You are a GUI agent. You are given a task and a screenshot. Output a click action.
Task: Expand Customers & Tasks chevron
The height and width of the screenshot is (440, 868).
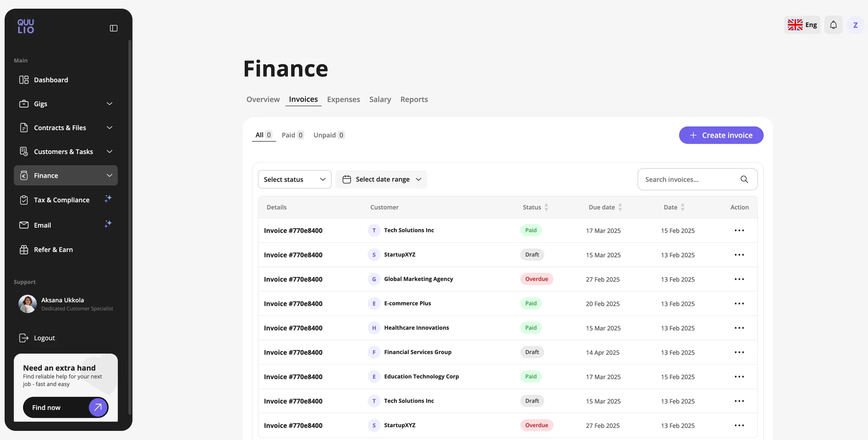click(109, 152)
